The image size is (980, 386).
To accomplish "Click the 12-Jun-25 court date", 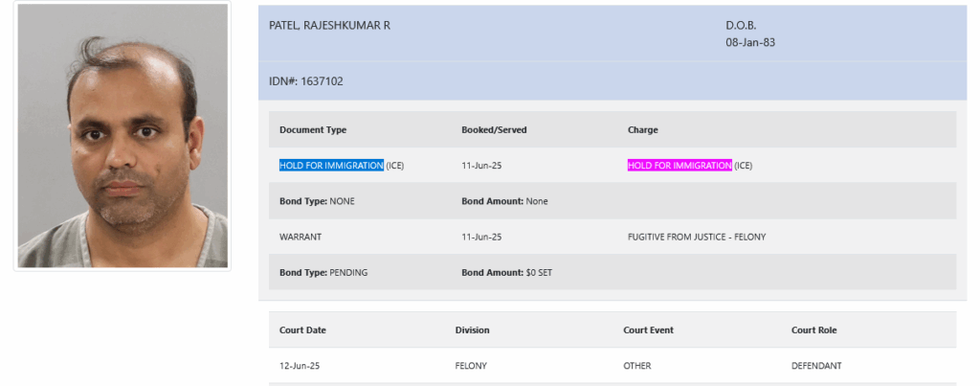I will (x=300, y=366).
